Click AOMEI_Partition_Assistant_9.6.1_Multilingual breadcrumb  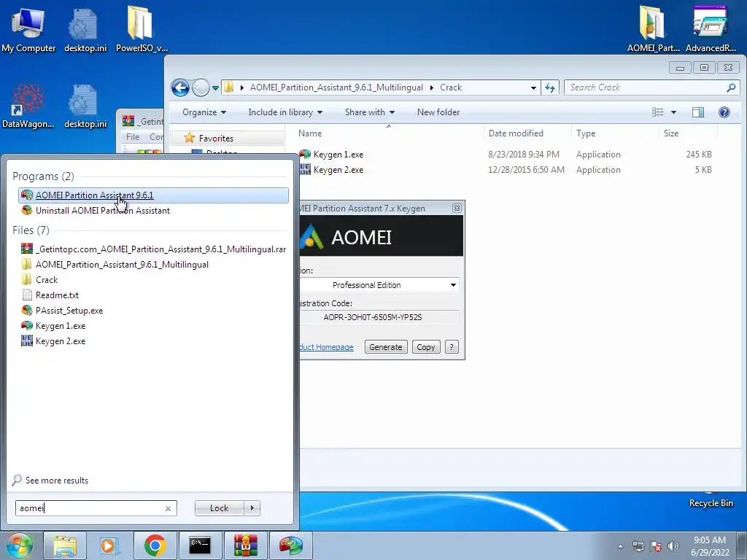point(336,87)
